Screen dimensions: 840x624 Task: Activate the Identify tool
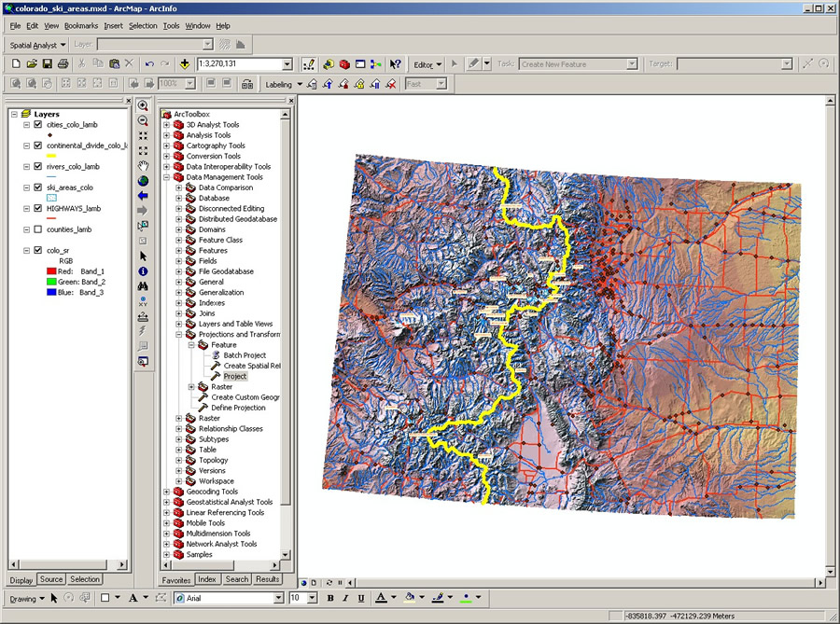(143, 271)
